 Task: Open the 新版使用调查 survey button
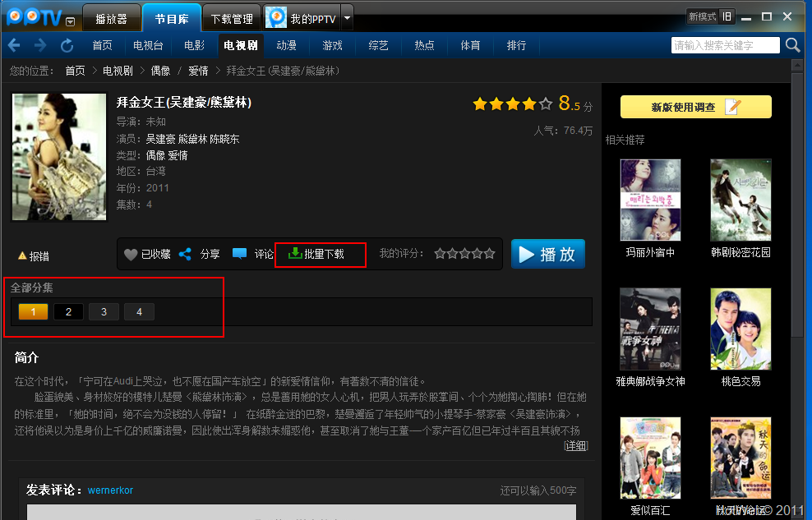coord(696,107)
